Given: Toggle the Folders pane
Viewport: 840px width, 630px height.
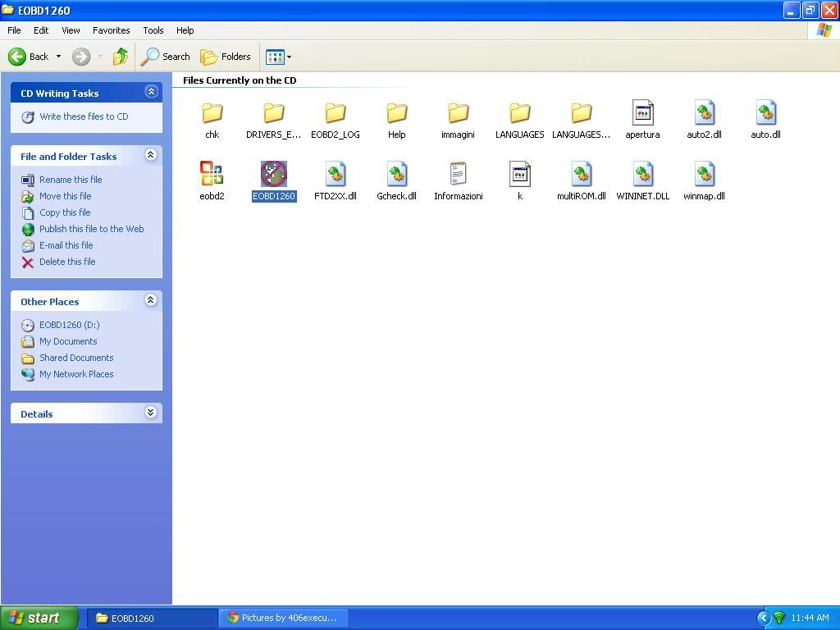Looking at the screenshot, I should tap(226, 57).
